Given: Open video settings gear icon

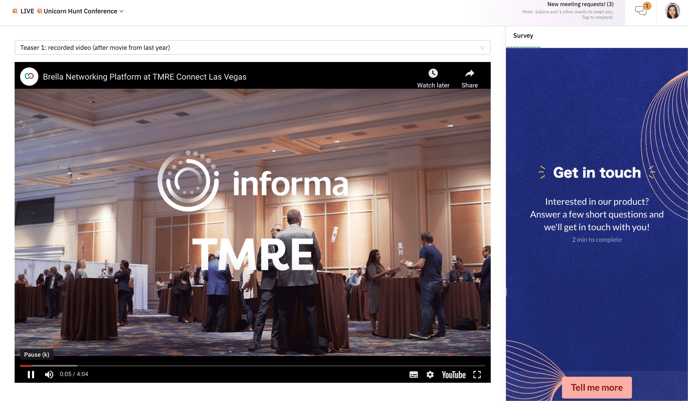Looking at the screenshot, I should (430, 375).
